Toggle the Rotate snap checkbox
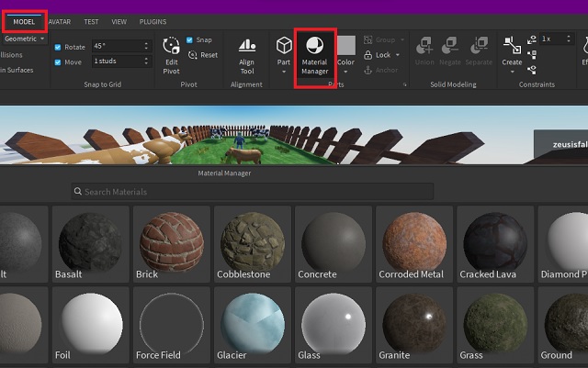 [58, 47]
